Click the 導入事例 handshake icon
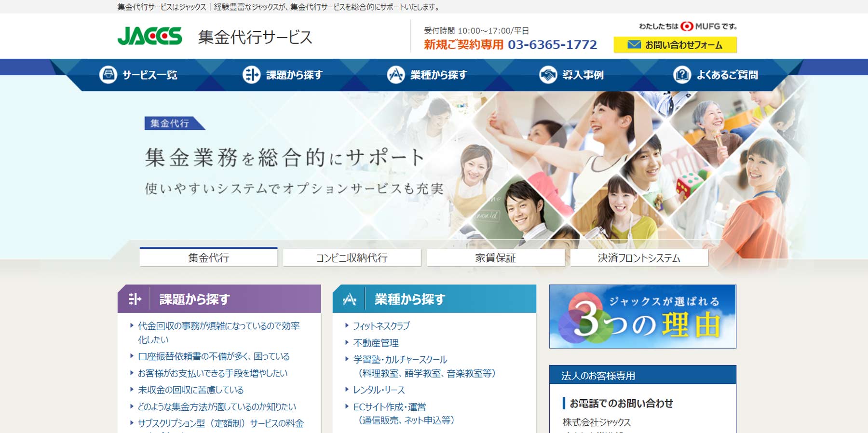Screen dimensions: 868x433 tap(548, 75)
